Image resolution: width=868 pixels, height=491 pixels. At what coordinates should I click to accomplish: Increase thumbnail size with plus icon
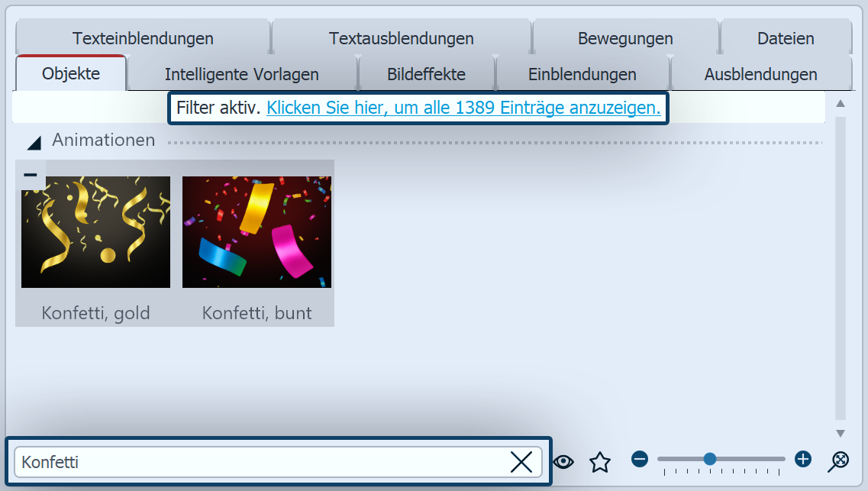pyautogui.click(x=802, y=459)
